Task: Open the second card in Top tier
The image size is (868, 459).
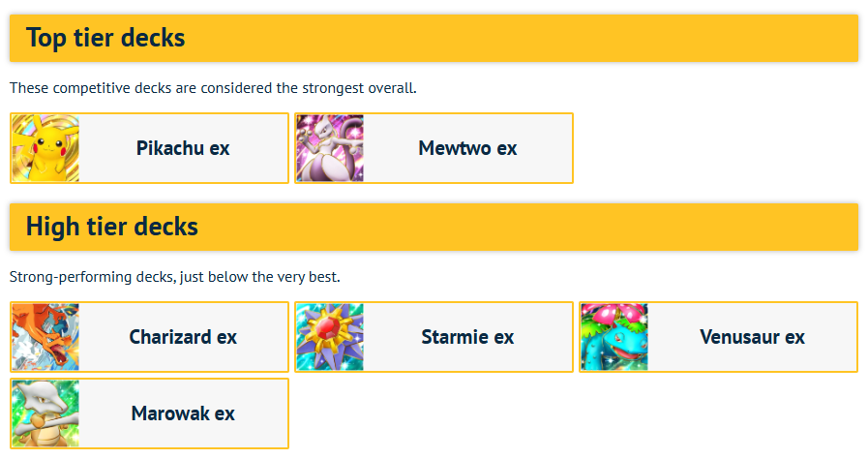Action: pos(434,148)
